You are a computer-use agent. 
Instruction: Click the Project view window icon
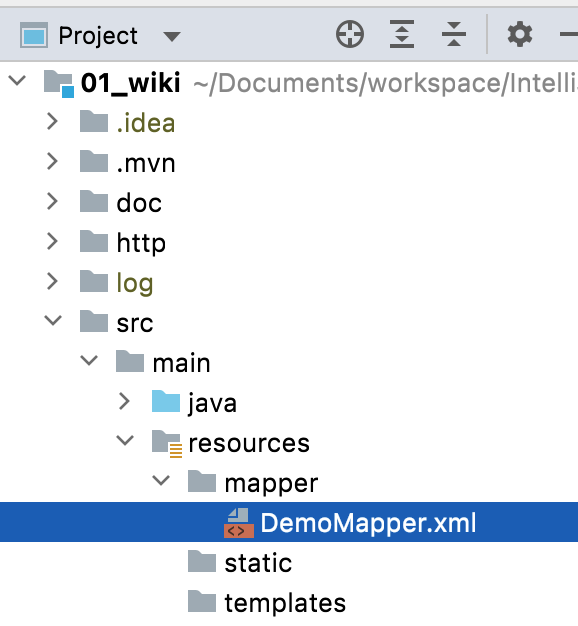pos(34,35)
